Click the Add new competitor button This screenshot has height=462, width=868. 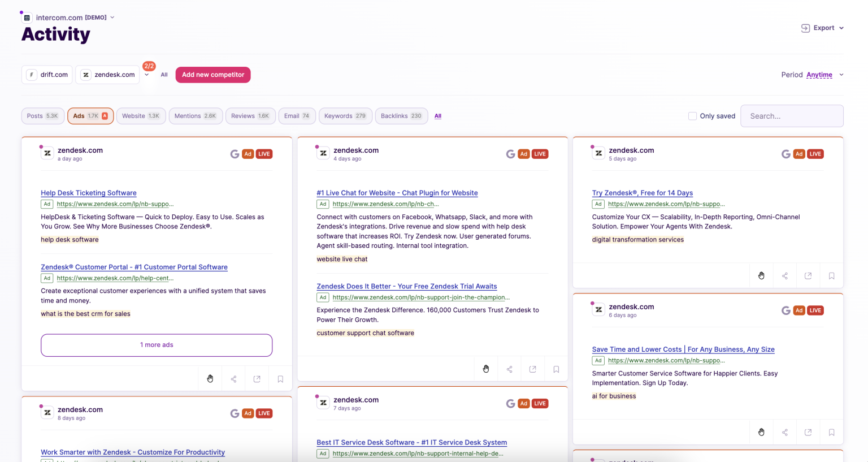coord(213,74)
